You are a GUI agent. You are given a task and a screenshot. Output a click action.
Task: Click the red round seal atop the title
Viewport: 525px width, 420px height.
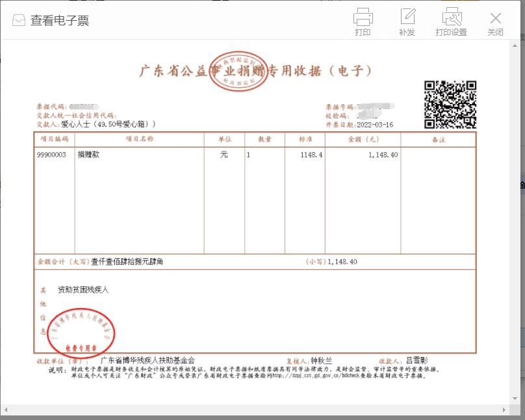(239, 71)
